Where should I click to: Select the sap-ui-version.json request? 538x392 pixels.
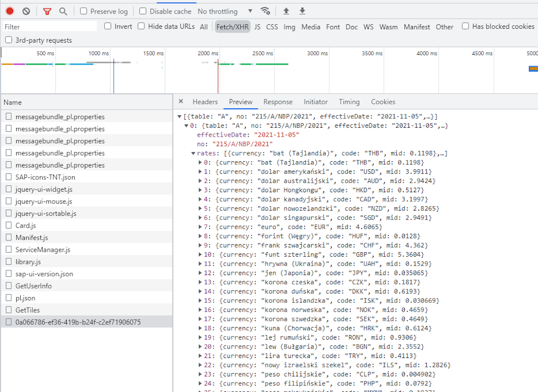[87, 274]
